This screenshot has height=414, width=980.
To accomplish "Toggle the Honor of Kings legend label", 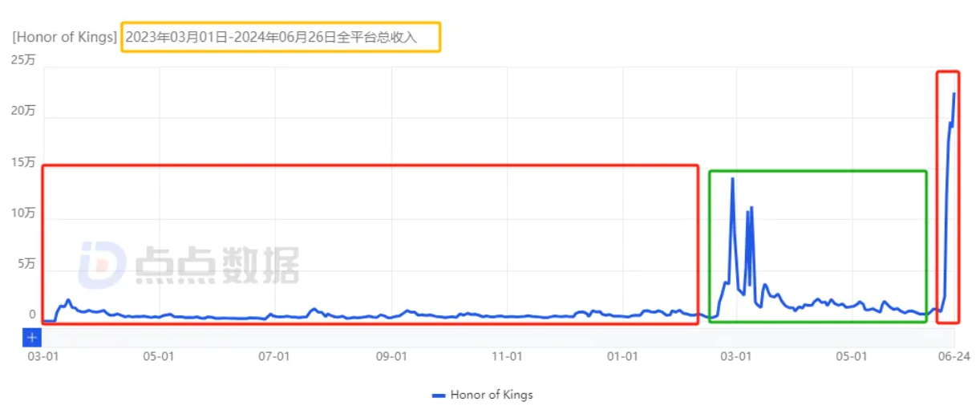I will click(x=491, y=395).
